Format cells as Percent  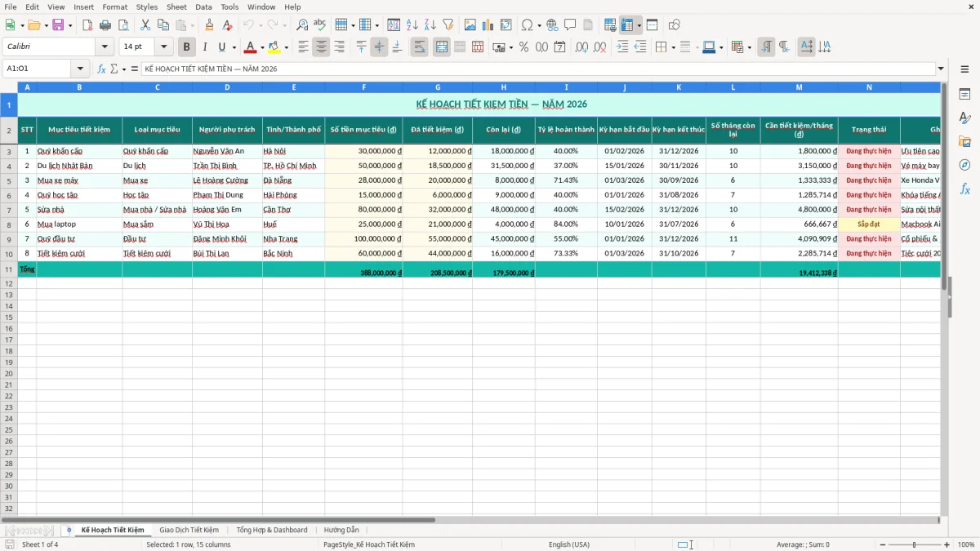click(x=523, y=47)
